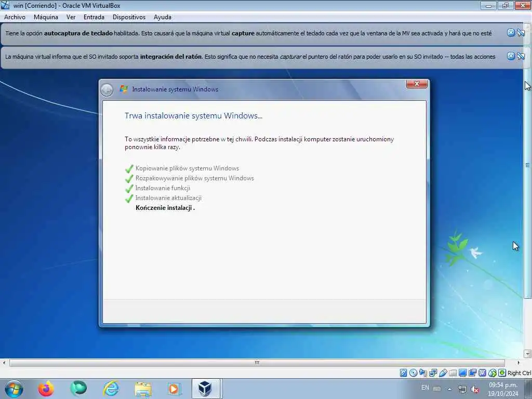Dismiss the integración del ratón notification
Image resolution: width=532 pixels, height=399 pixels.
pos(511,56)
